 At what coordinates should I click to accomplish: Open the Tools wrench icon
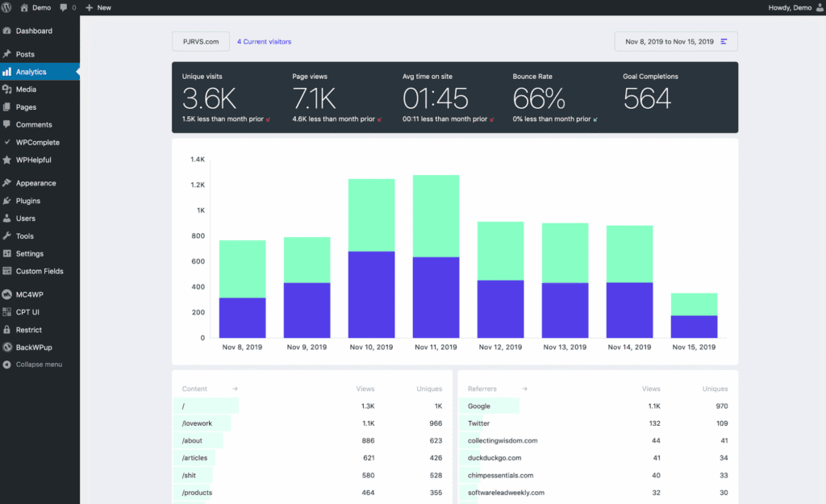coord(7,236)
